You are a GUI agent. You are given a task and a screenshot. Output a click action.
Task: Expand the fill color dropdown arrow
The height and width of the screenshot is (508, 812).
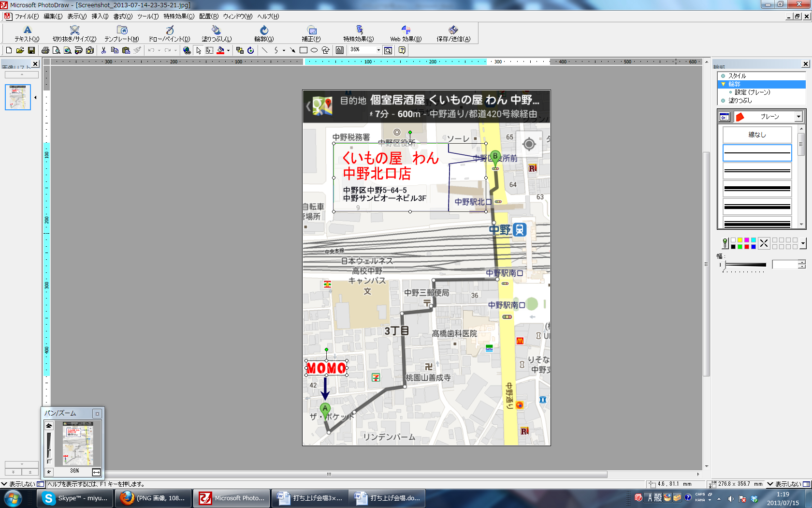pyautogui.click(x=228, y=50)
